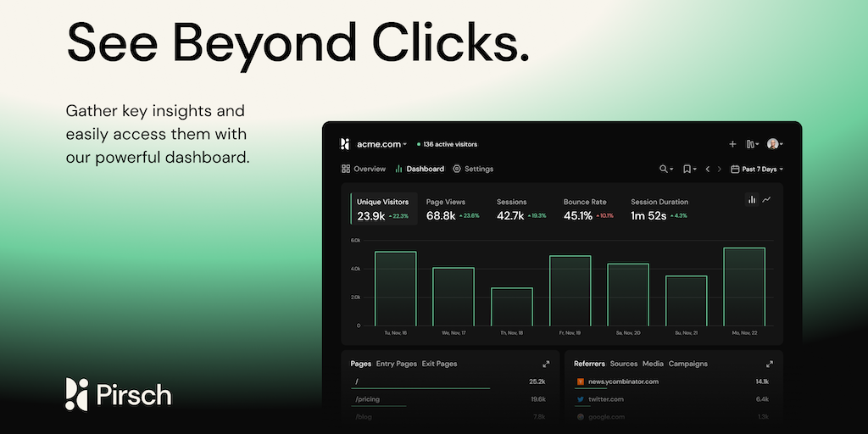Viewport: 868px width, 434px height.
Task: Click the Pirsch logo in the dashboard header
Action: click(x=345, y=144)
